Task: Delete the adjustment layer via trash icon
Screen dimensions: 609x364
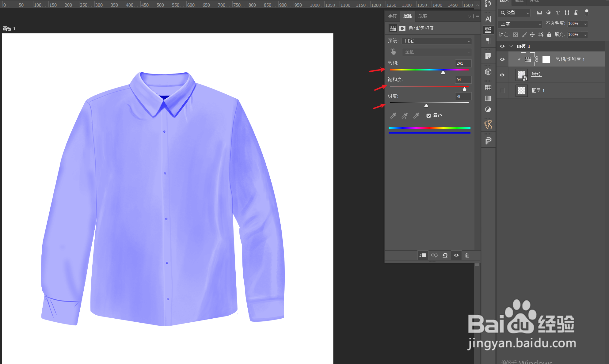Action: coord(467,255)
